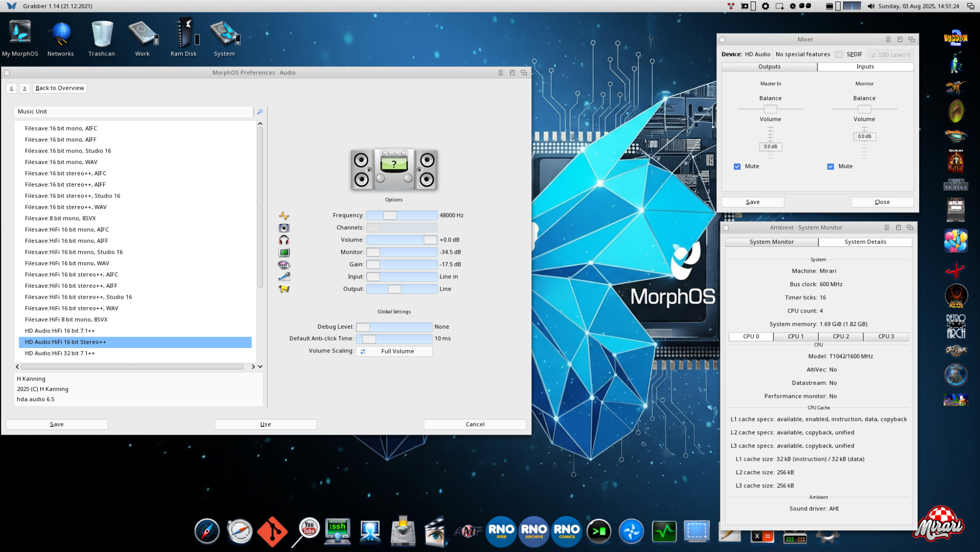Switch to the Outputs tab in Mixer
Screen dimensions: 980x552
click(x=769, y=67)
